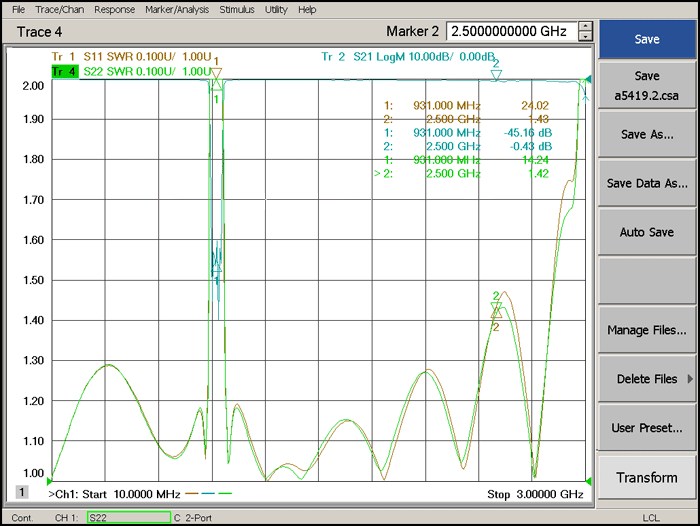The width and height of the screenshot is (700, 526).
Task: Click the 1.50 Y-axis scale value
Action: 33,280
